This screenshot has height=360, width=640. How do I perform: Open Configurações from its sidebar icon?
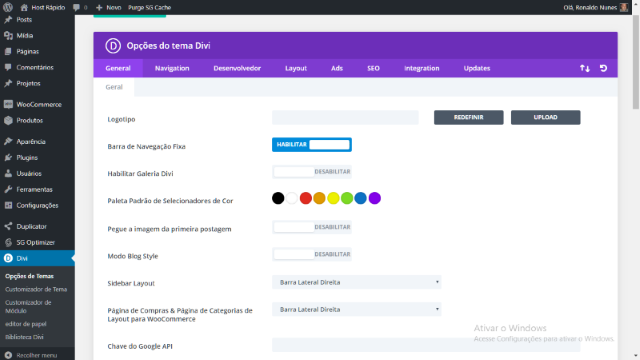pyautogui.click(x=8, y=205)
